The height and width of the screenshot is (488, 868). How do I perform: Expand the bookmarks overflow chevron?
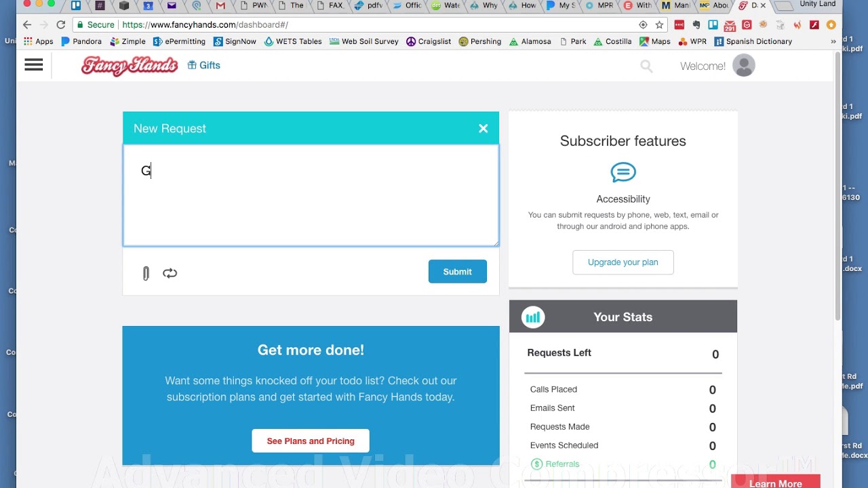point(833,41)
